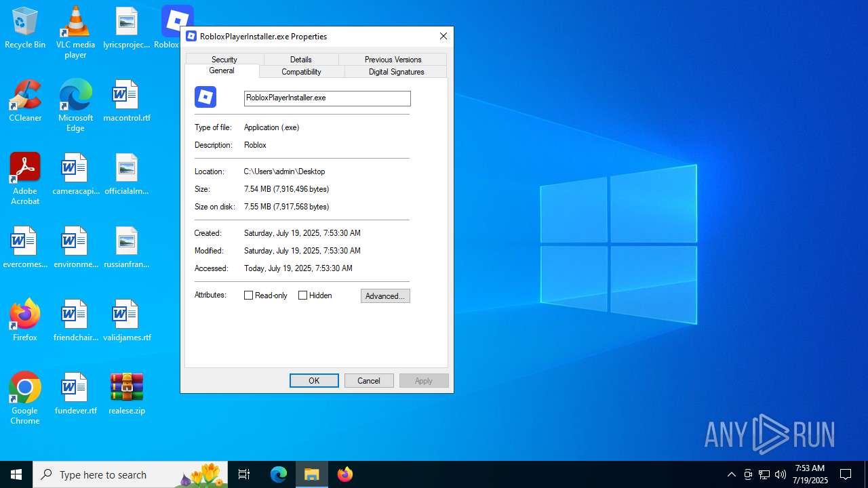
Task: Click the Advanced... attributes button
Action: (385, 296)
